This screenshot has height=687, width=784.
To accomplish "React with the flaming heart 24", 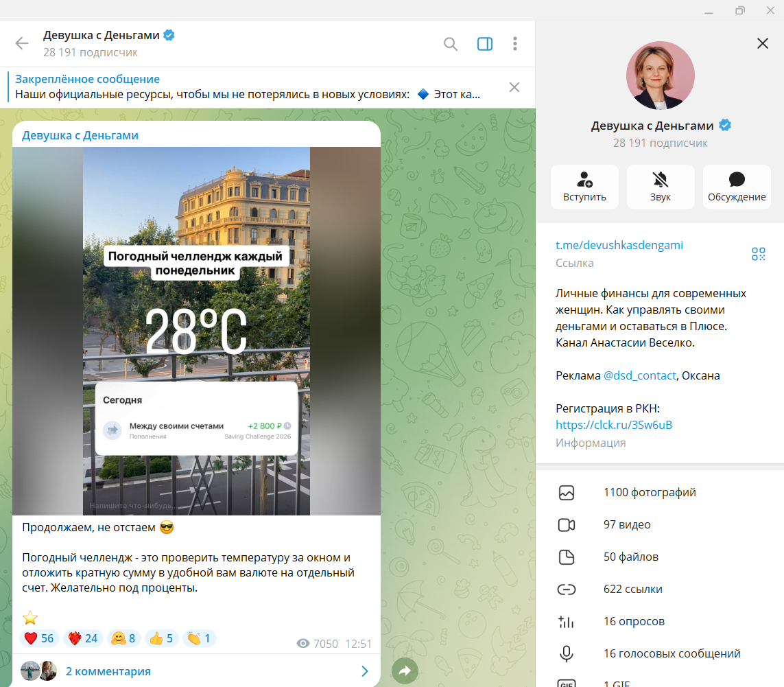I will pos(83,638).
